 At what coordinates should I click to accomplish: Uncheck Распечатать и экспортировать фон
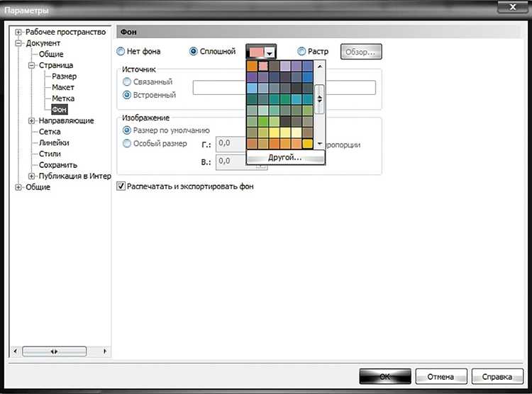click(121, 186)
